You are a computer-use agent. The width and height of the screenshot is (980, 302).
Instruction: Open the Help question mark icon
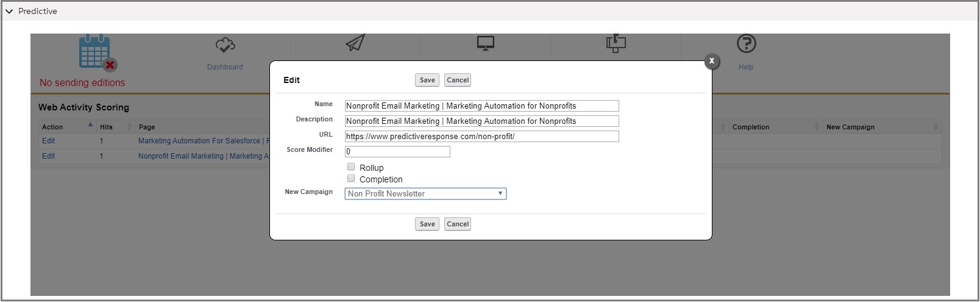(x=746, y=44)
